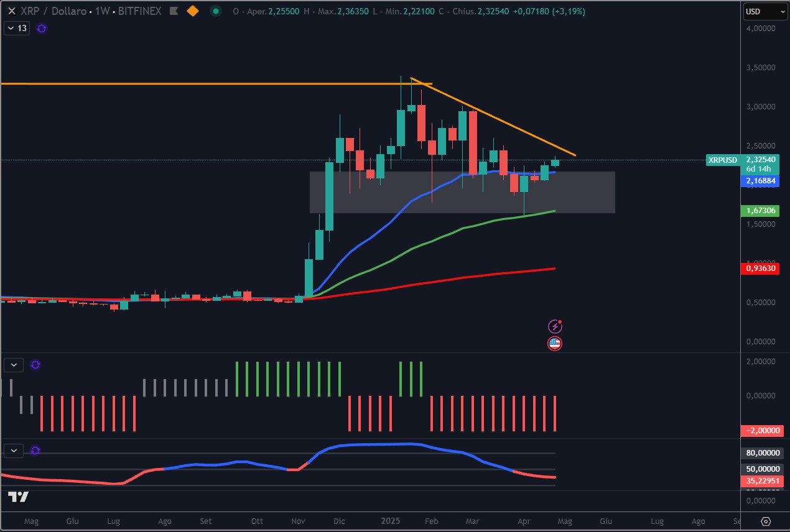The width and height of the screenshot is (790, 532).
Task: Expand the oscillator pane legend chevron
Action: [x=14, y=451]
